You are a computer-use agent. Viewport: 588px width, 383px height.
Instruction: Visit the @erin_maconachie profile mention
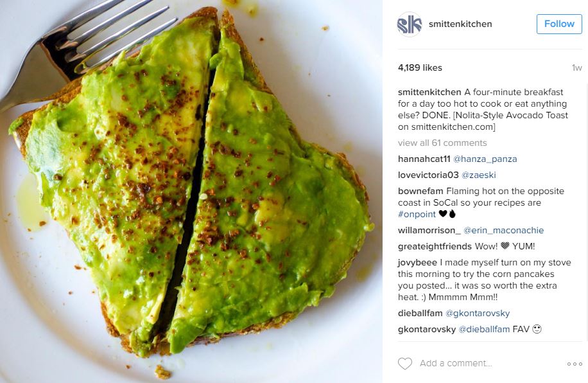[503, 231]
